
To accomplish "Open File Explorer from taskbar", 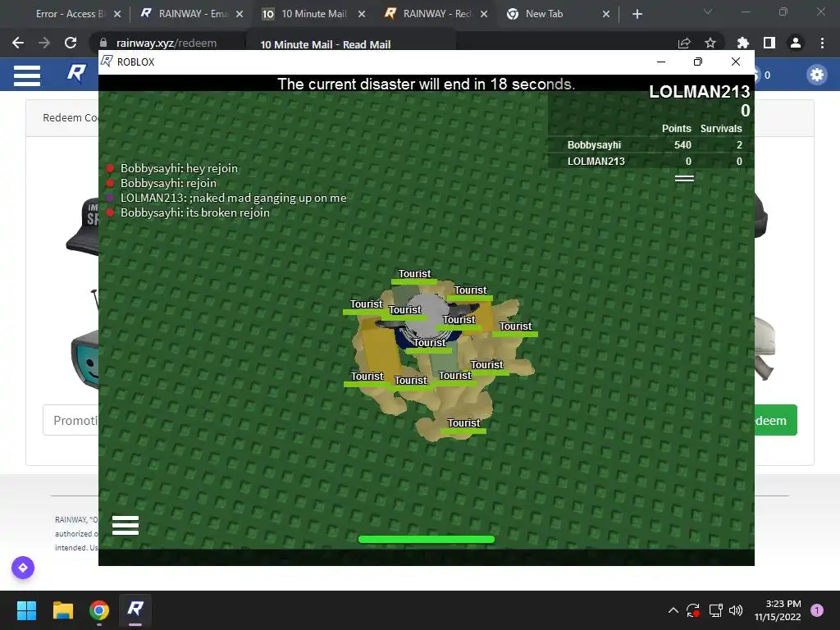I will [x=62, y=610].
